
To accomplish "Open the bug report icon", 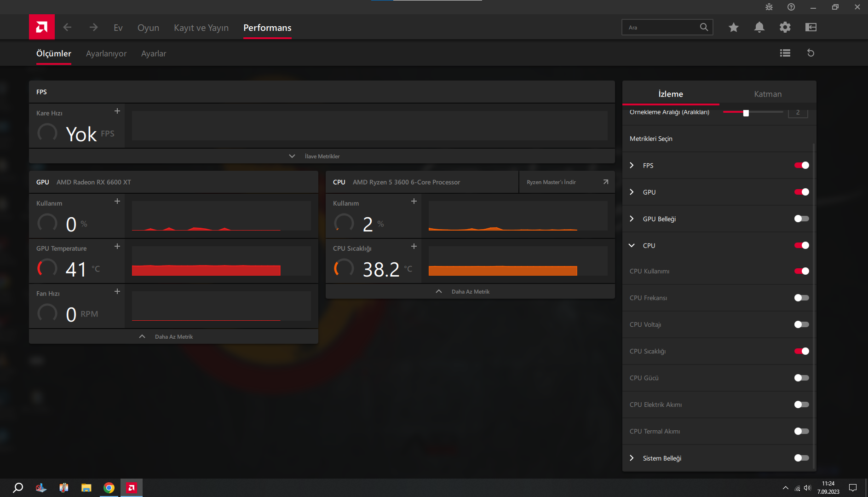I will 769,7.
